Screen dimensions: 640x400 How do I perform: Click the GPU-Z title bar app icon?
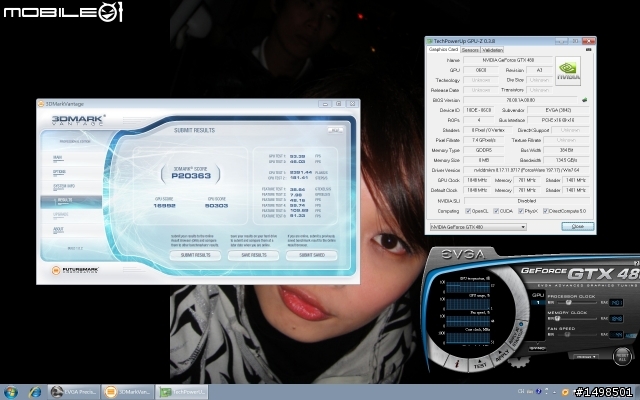(x=429, y=41)
